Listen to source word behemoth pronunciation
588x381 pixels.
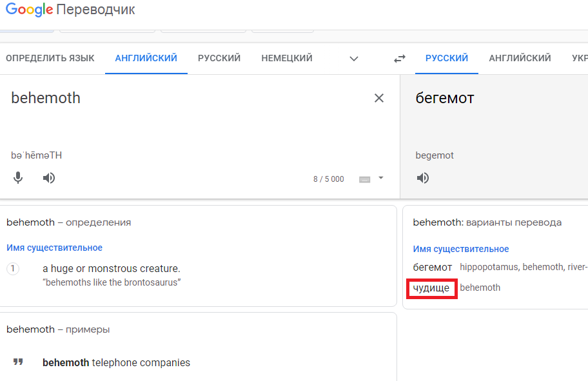pyautogui.click(x=49, y=178)
